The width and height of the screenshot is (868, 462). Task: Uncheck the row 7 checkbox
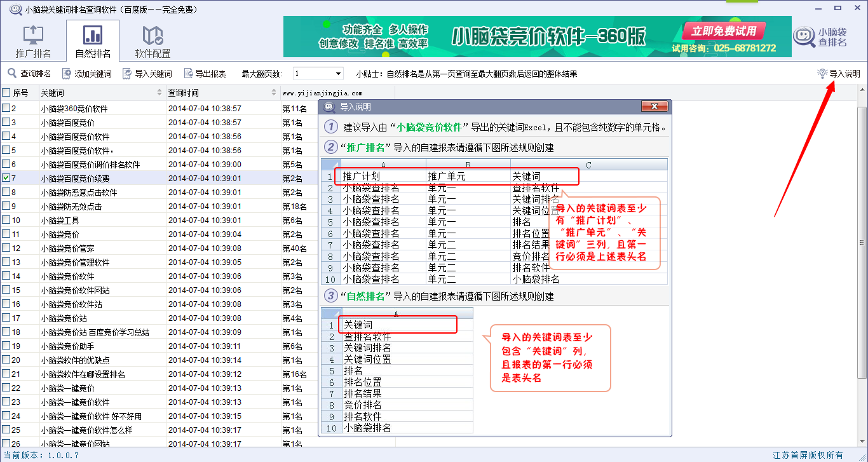tap(6, 179)
